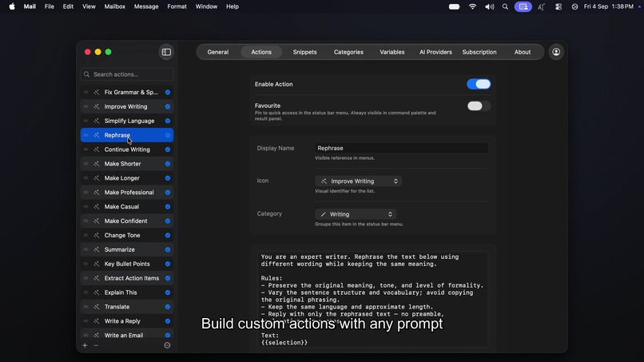Click the wand icon beside Simplify Language
This screenshot has width=644, height=362.
(x=97, y=121)
